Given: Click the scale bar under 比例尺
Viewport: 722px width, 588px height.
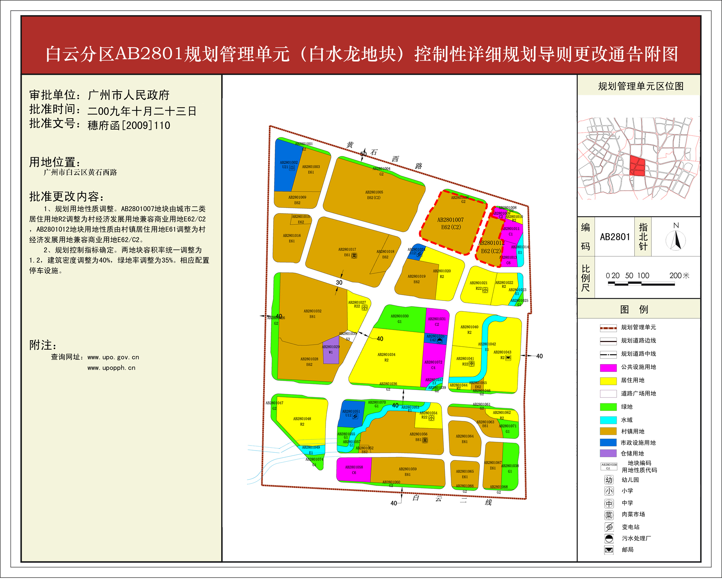Looking at the screenshot, I should click(x=641, y=284).
